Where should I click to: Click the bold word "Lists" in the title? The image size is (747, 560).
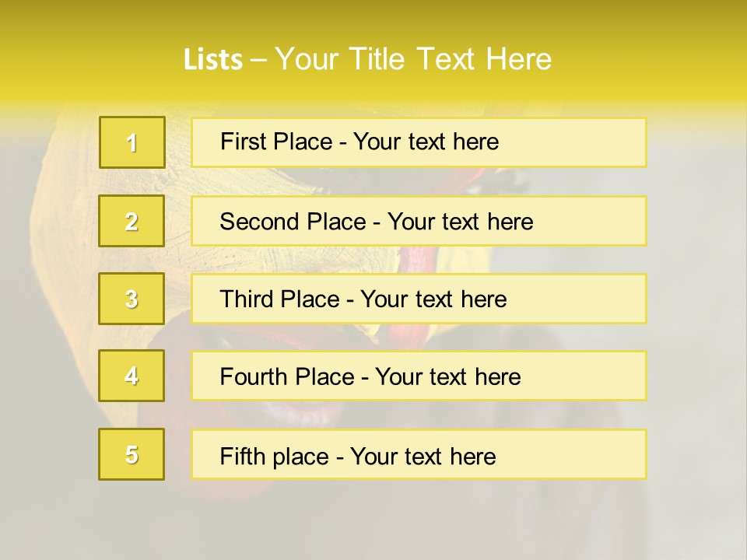point(213,59)
